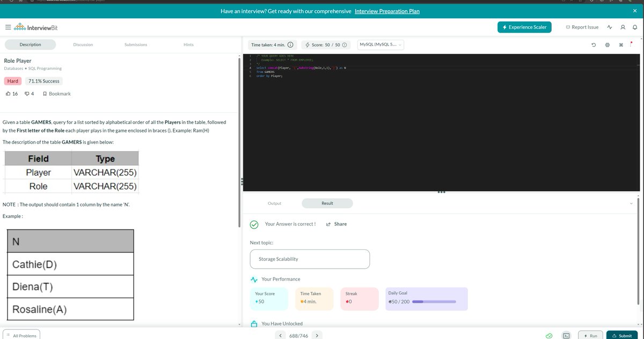Open the notifications bell
This screenshot has width=644, height=339.
coord(634,27)
